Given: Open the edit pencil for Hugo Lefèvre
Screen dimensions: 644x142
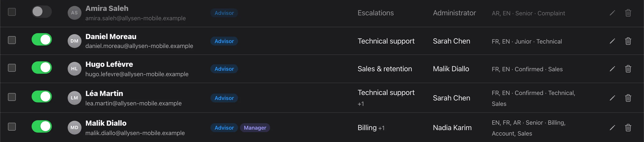Looking at the screenshot, I should (x=612, y=69).
